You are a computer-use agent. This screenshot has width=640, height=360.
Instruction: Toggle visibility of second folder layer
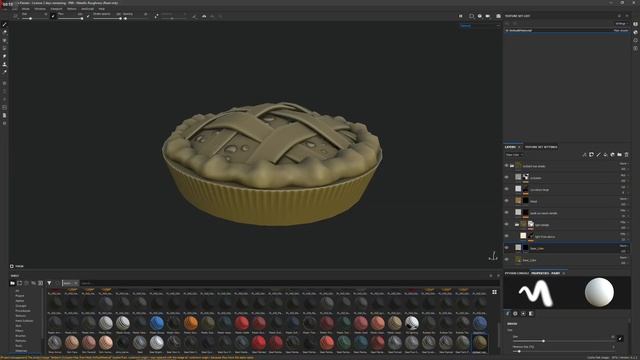pyautogui.click(x=507, y=224)
